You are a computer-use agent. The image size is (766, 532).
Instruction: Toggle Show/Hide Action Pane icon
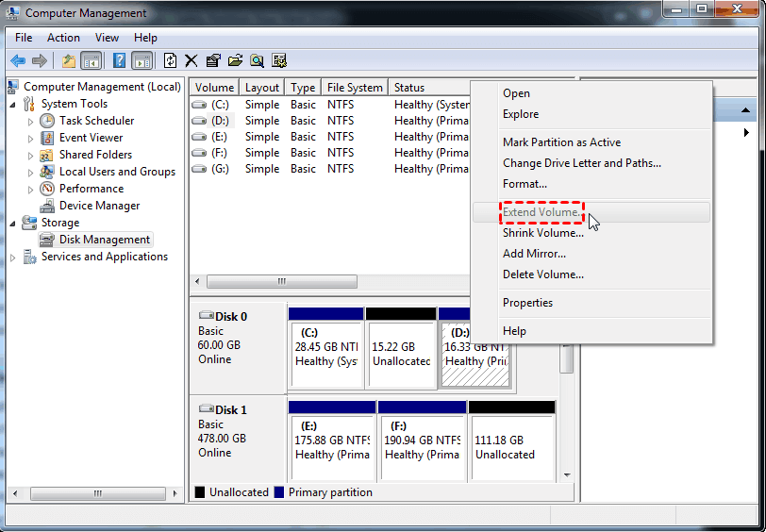(142, 60)
